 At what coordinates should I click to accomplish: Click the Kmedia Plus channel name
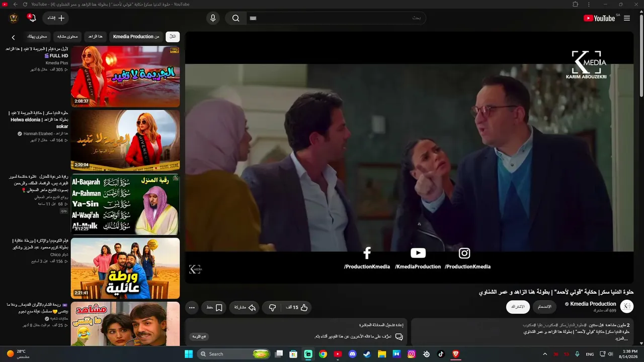click(x=57, y=63)
